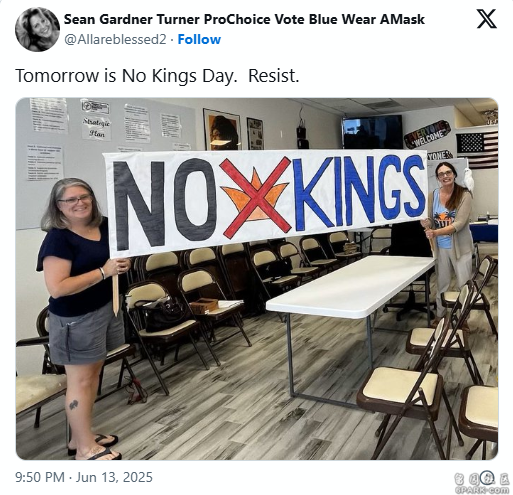Click the wall-mounted TV screen in photo
Image resolution: width=513 pixels, height=495 pixels.
(372, 132)
